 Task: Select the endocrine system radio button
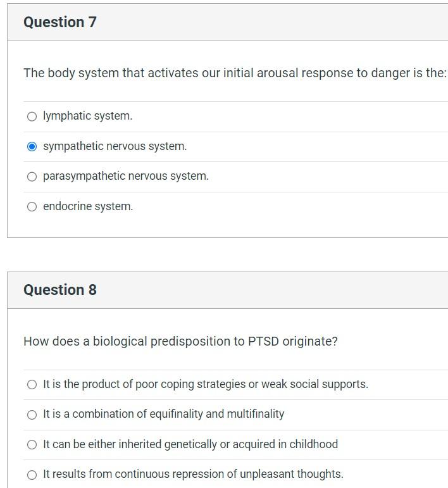(x=32, y=206)
